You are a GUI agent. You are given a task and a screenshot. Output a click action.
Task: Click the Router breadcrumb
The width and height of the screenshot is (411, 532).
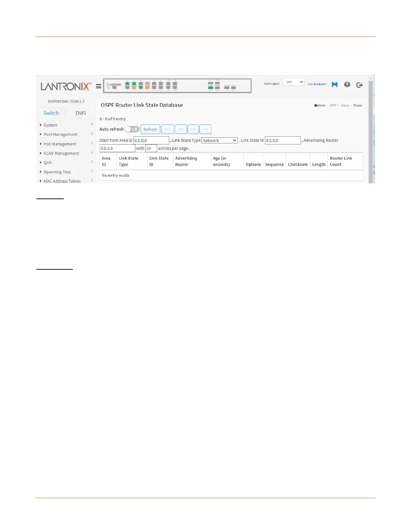[x=358, y=105]
